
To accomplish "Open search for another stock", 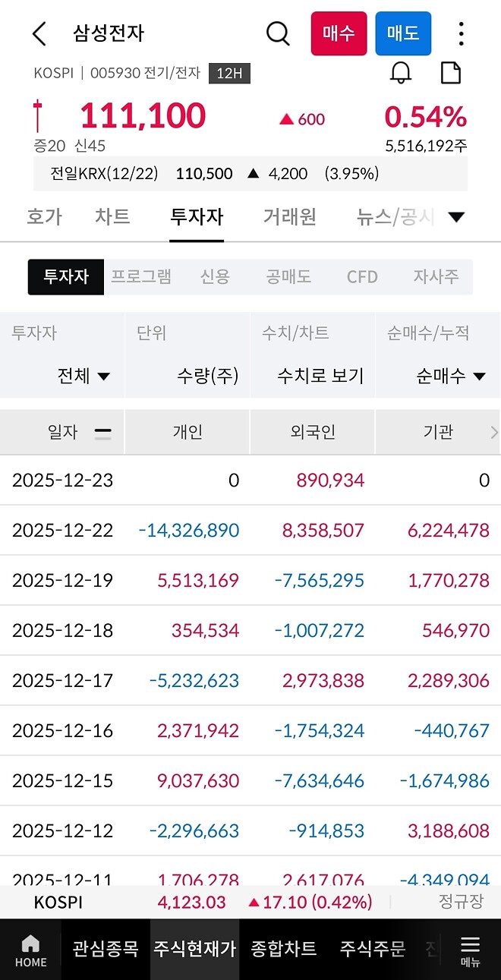I will click(x=278, y=33).
